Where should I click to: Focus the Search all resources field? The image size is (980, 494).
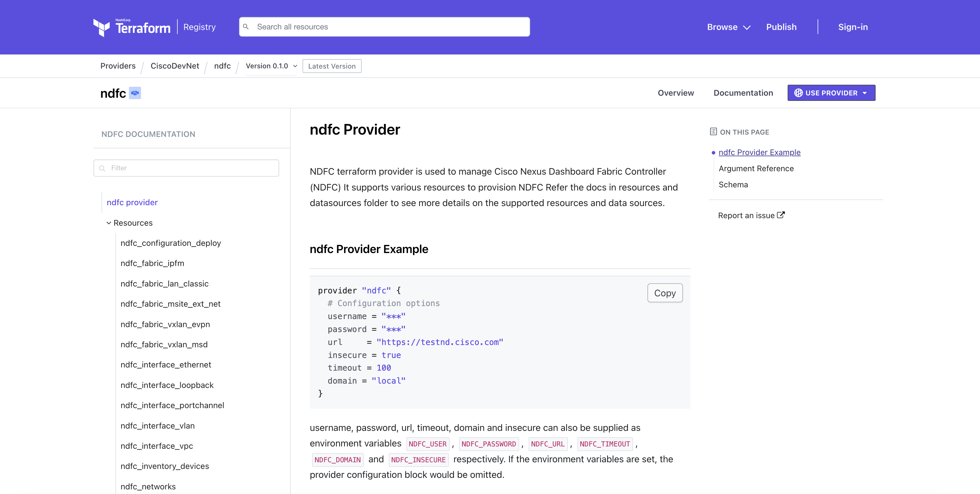point(384,27)
